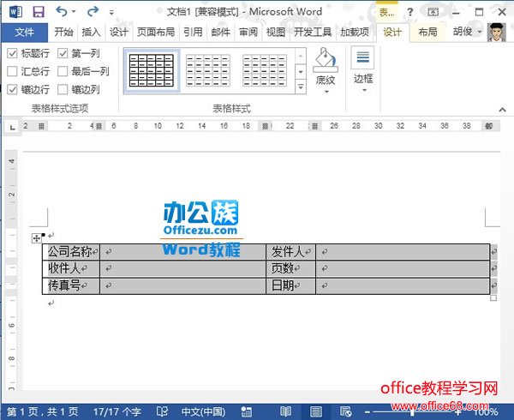This screenshot has height=420, width=514.
Task: Open the 文件 tab
Action: [x=24, y=32]
